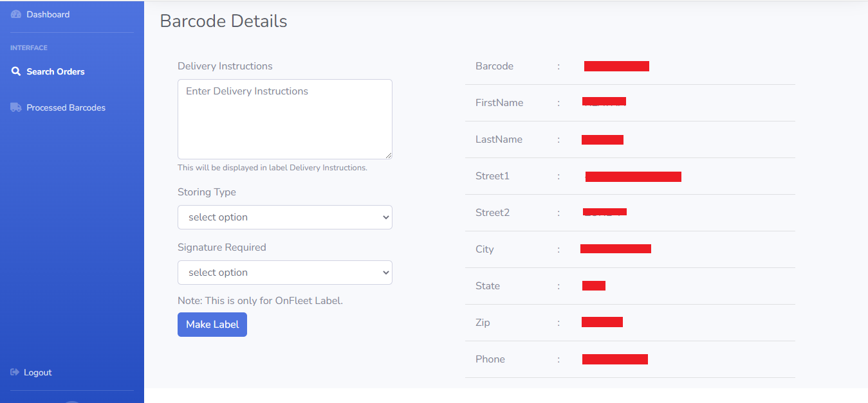Screen dimensions: 868x403
Task: Open the Dashboard menu item
Action: point(41,14)
